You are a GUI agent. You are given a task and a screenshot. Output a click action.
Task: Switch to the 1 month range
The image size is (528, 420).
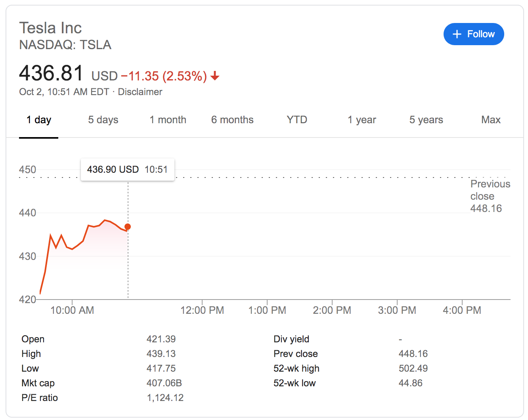click(x=168, y=120)
